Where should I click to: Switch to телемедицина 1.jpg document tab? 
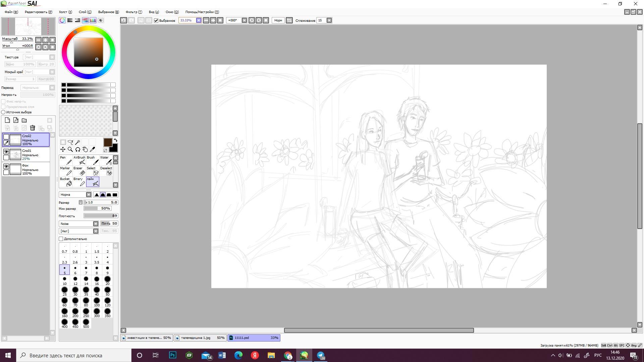[200, 338]
